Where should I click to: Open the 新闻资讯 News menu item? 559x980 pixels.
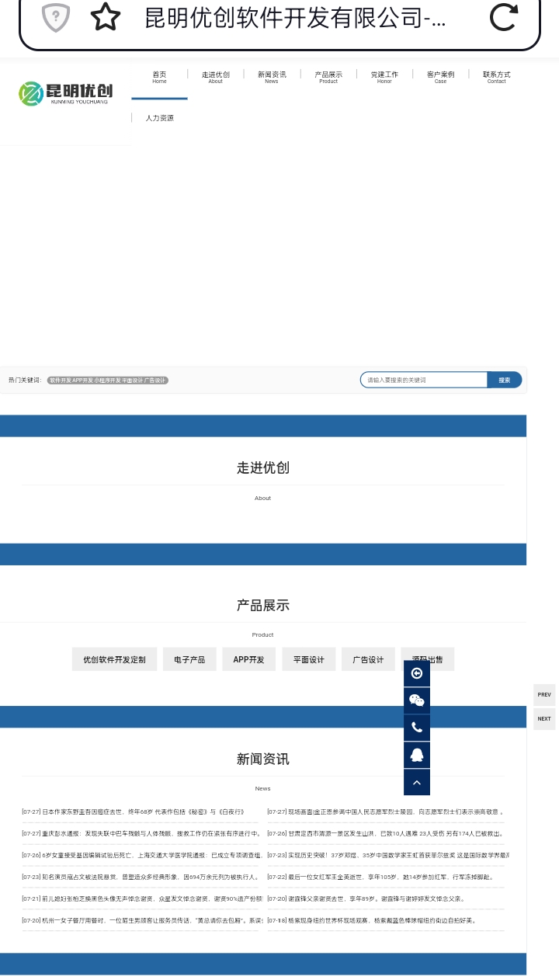pos(271,77)
